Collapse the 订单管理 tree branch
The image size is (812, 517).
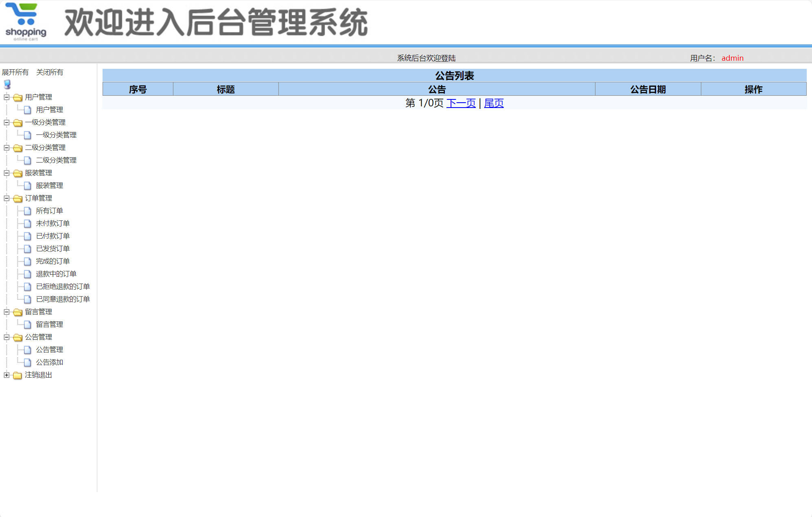click(x=6, y=198)
